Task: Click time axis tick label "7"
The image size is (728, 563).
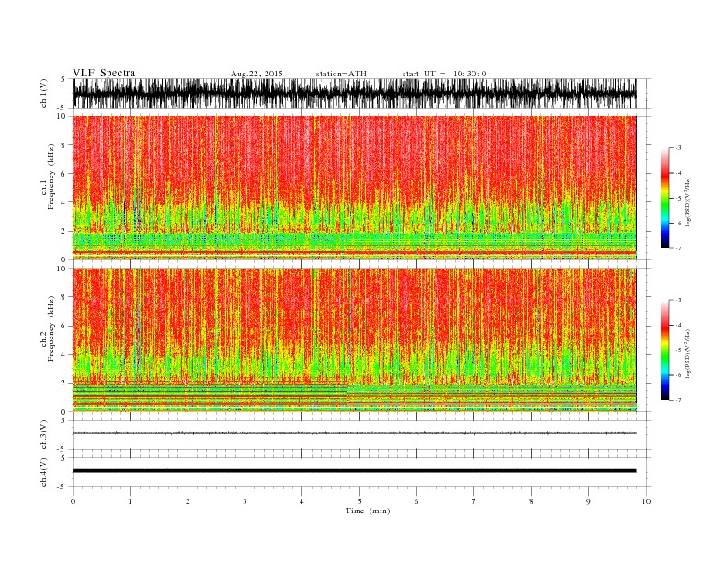Action: [474, 501]
